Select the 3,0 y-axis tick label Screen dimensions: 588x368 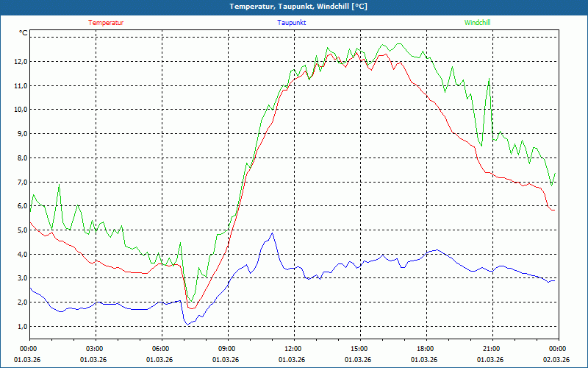click(x=21, y=278)
